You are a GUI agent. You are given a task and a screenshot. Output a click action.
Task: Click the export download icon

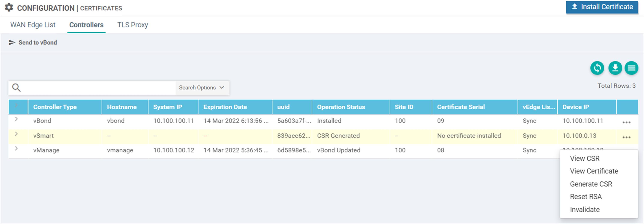coord(615,68)
